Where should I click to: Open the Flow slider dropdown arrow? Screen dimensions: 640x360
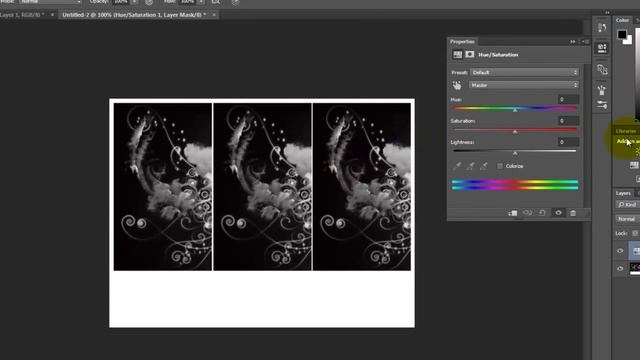(x=201, y=2)
